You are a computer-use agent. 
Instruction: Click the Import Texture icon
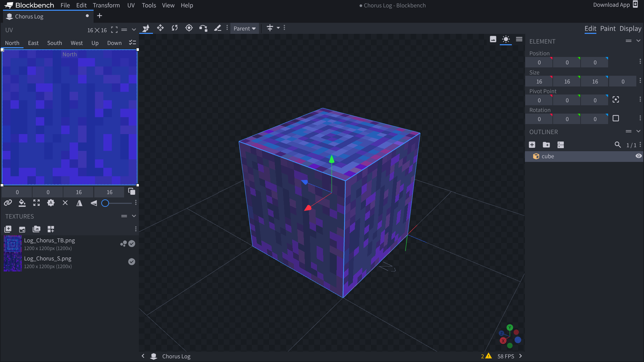pyautogui.click(x=8, y=229)
